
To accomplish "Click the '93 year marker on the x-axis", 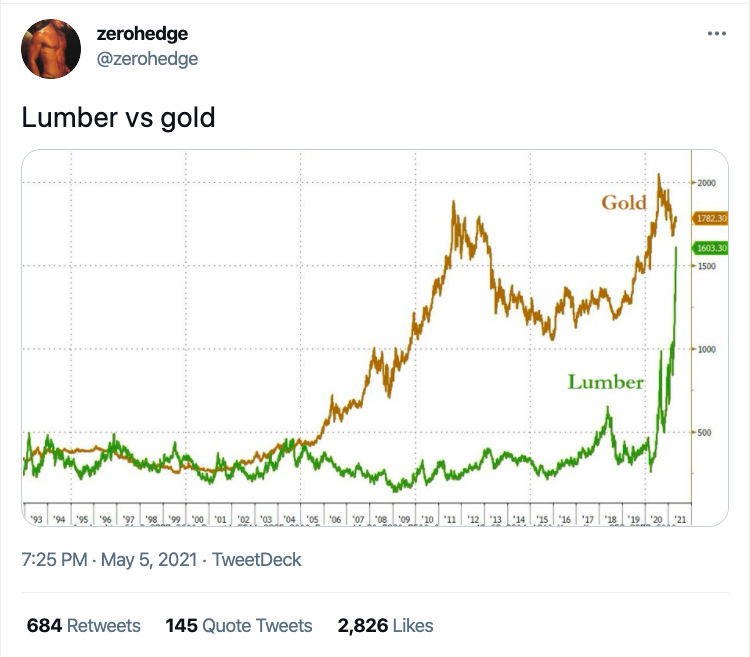I will point(38,520).
